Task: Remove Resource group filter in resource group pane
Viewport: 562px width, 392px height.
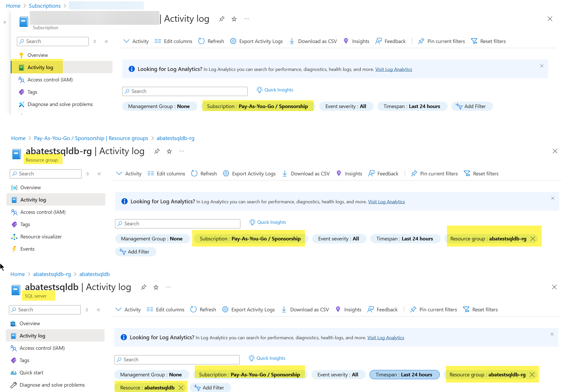Action: pyautogui.click(x=533, y=239)
